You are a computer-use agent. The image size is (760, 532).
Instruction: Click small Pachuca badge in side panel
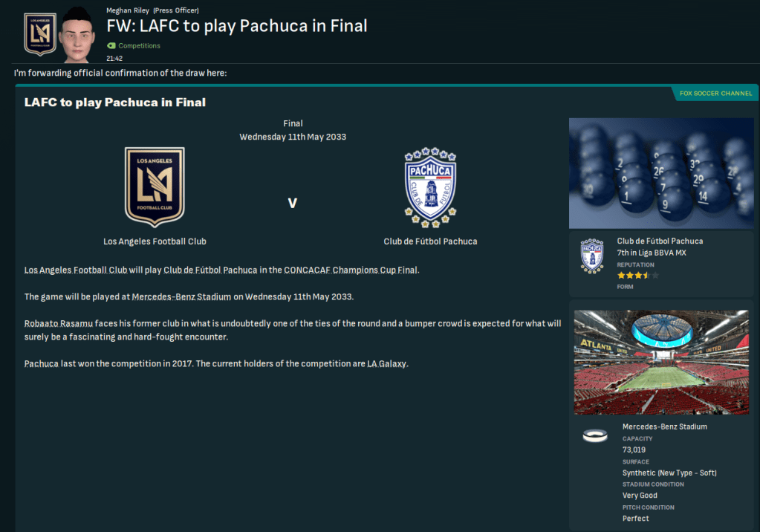point(592,256)
